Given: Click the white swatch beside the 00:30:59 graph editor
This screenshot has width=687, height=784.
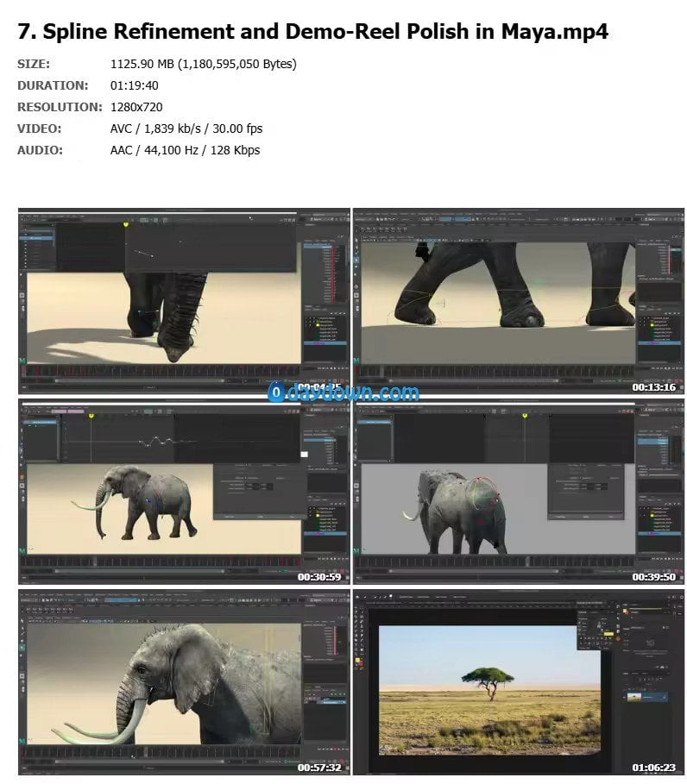Looking at the screenshot, I should [x=304, y=454].
